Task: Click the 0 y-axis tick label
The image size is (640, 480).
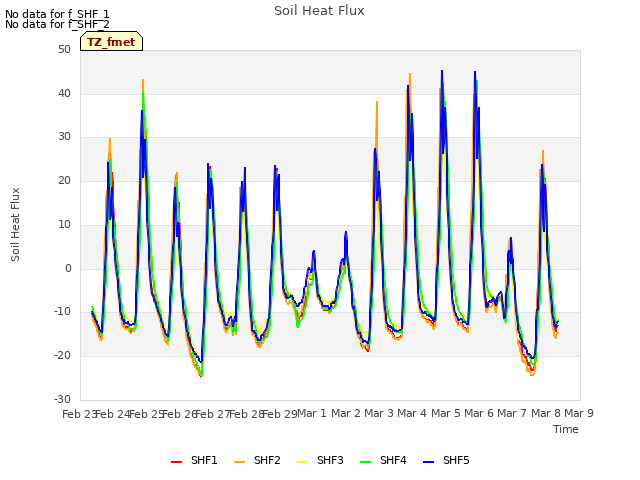Action: (68, 269)
